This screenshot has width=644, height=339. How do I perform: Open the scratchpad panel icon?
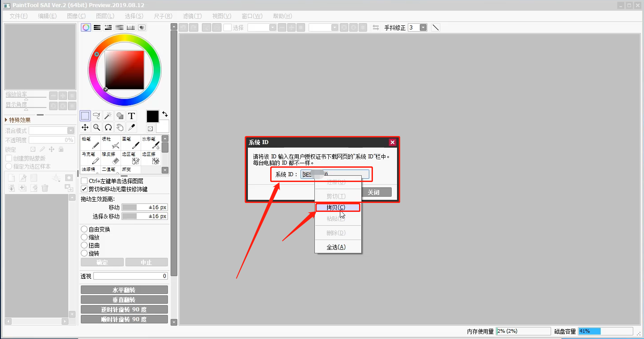142,27
